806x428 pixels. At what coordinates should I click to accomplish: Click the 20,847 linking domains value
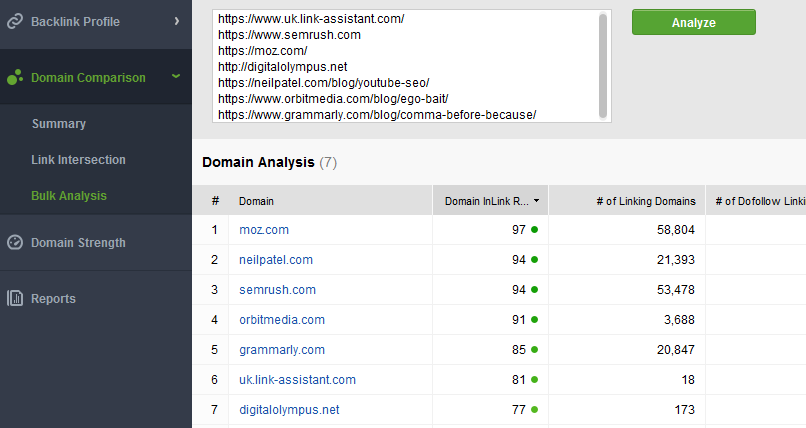coord(675,350)
